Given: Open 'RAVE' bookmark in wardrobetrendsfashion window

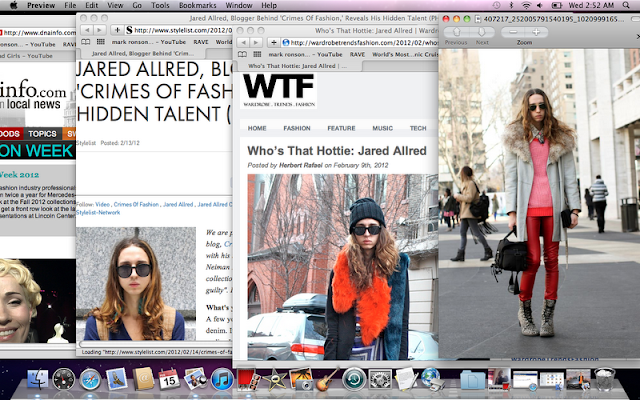Looking at the screenshot, I should (357, 54).
